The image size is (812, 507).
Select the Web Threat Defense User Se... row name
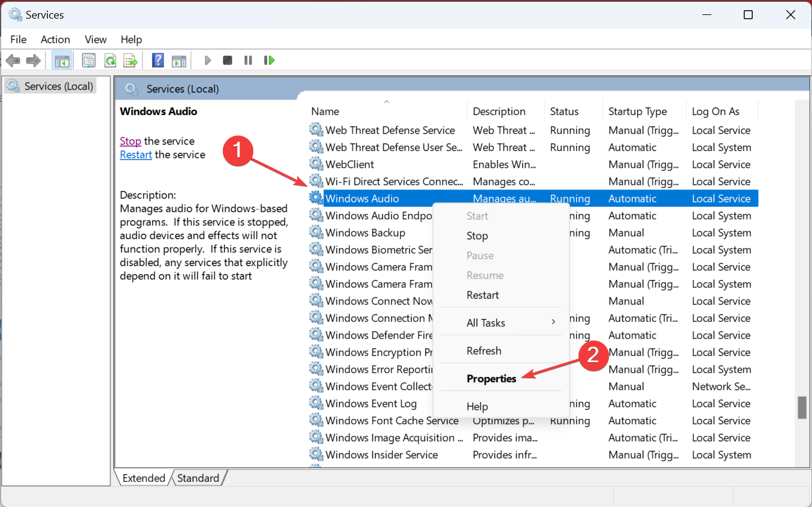[x=394, y=147]
